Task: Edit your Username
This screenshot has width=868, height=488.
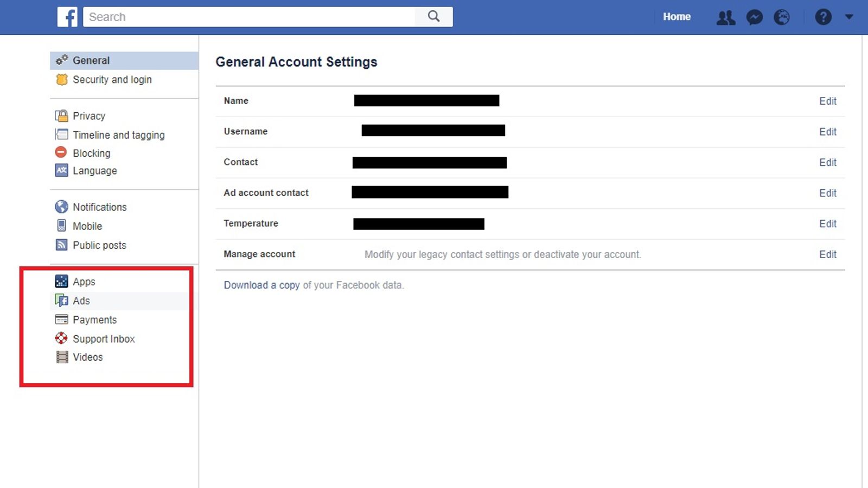Action: click(828, 131)
